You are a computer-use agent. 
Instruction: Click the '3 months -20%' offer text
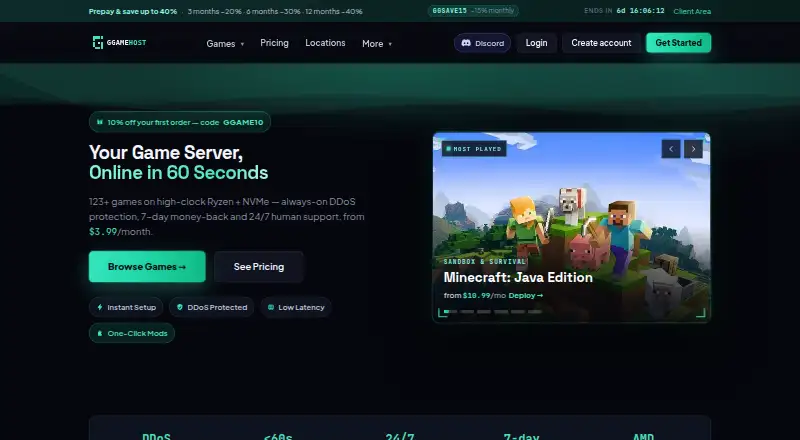[x=214, y=11]
